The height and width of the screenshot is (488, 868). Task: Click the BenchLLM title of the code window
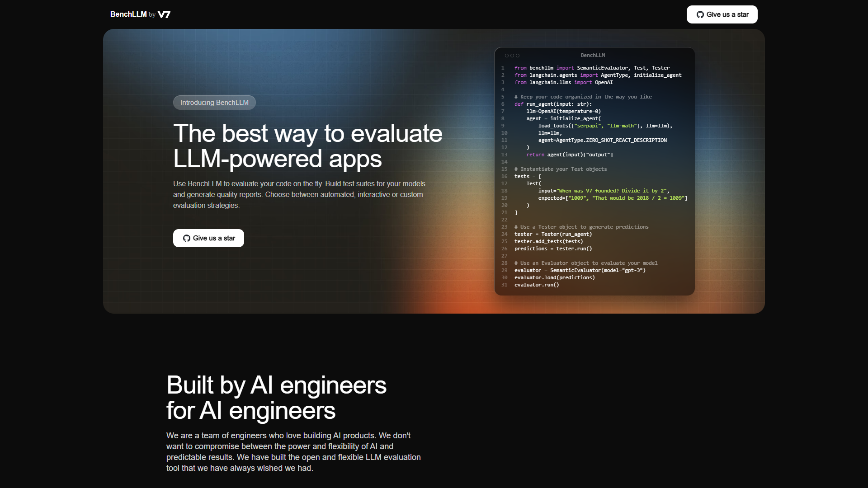[x=593, y=55]
